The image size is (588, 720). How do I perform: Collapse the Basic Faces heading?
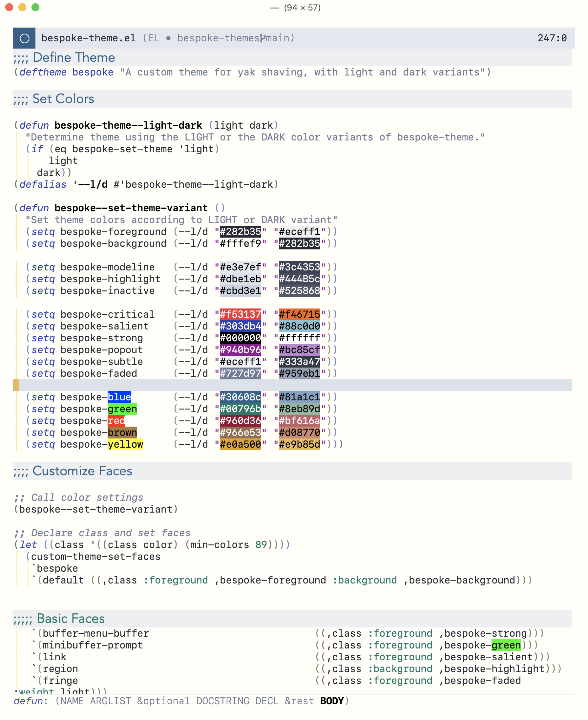59,619
